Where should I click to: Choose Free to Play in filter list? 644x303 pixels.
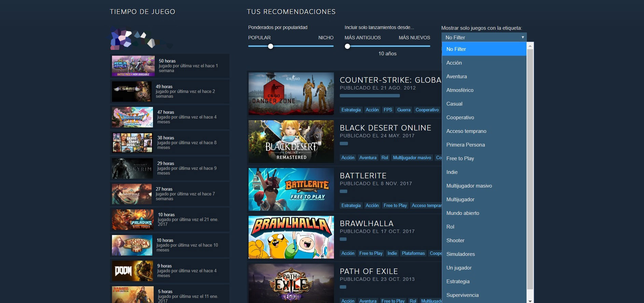click(484, 158)
